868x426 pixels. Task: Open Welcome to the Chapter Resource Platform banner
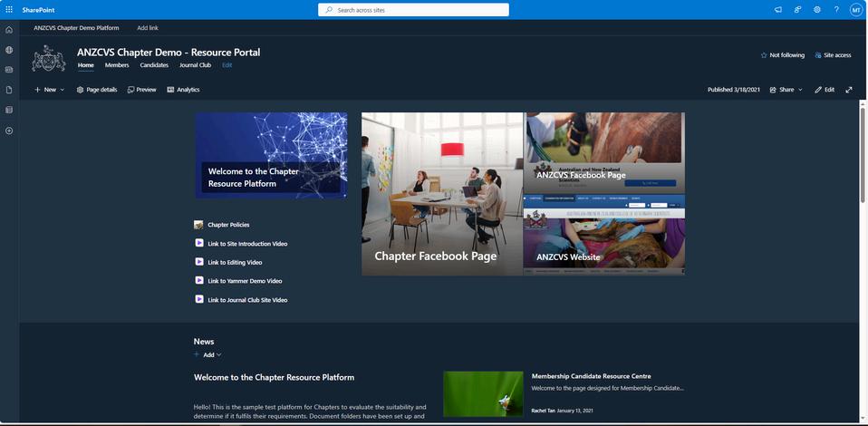coord(271,155)
